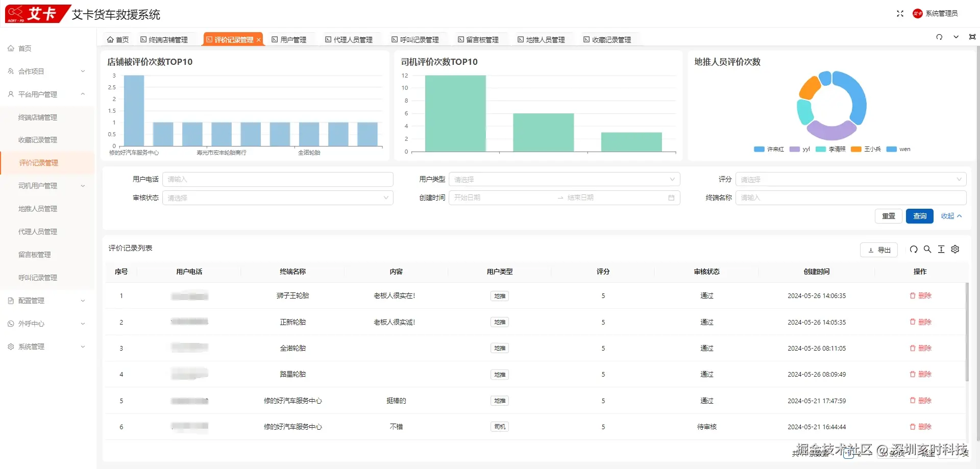Open 地推人员管理 in the left sidebar

tap(48, 209)
